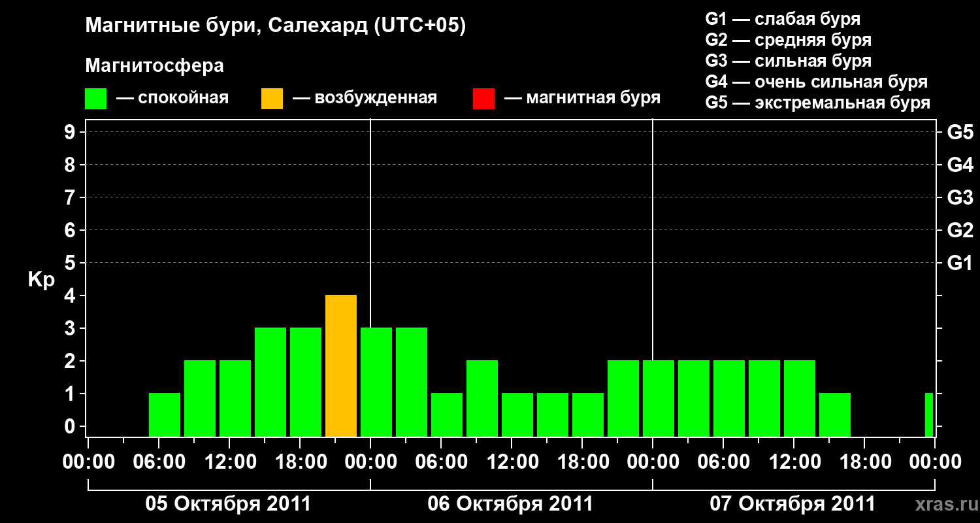The height and width of the screenshot is (523, 980).
Task: Click the '00:00' label starting 07 October
Action: coord(652,462)
